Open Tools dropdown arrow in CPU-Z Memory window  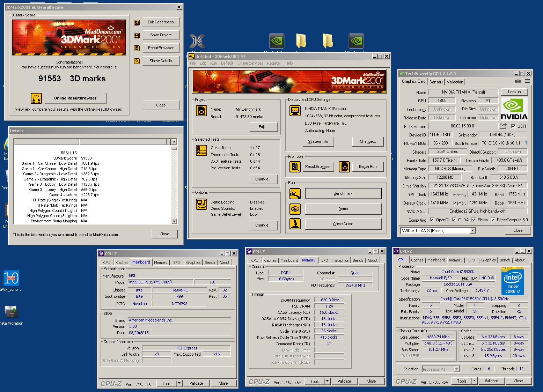(x=327, y=381)
